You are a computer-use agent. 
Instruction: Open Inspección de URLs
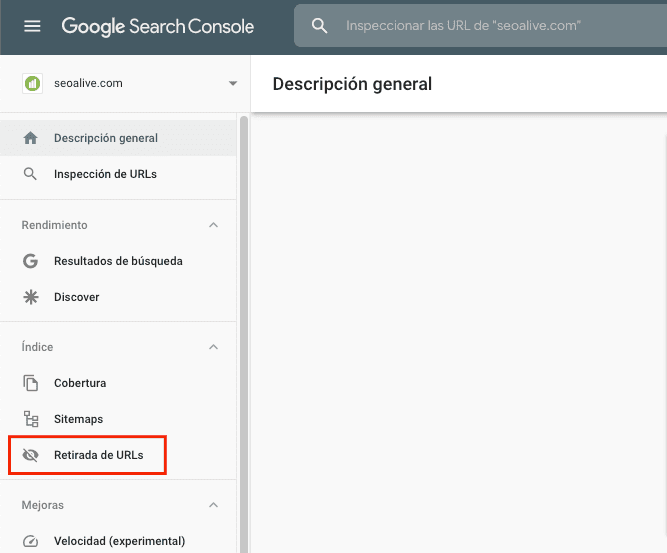[x=118, y=174]
